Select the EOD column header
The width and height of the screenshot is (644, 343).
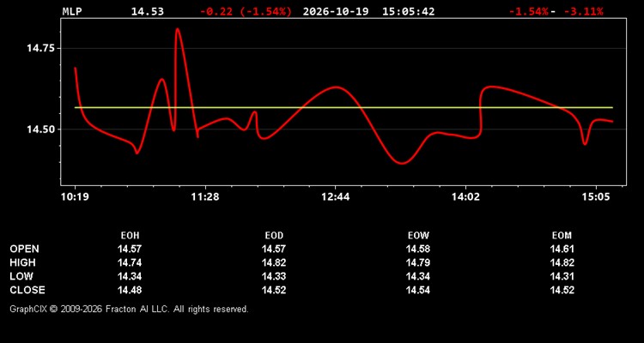coord(274,236)
